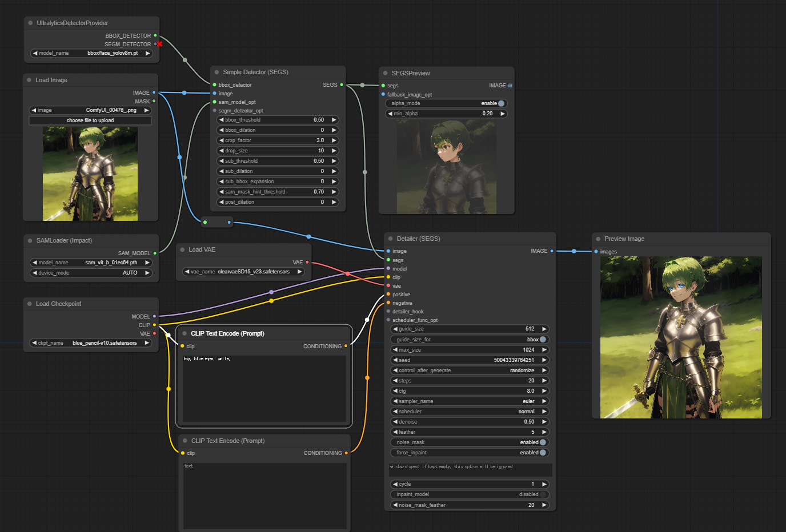This screenshot has height=532, width=786.
Task: Increase bbox_threshold with its right arrow
Action: 334,120
